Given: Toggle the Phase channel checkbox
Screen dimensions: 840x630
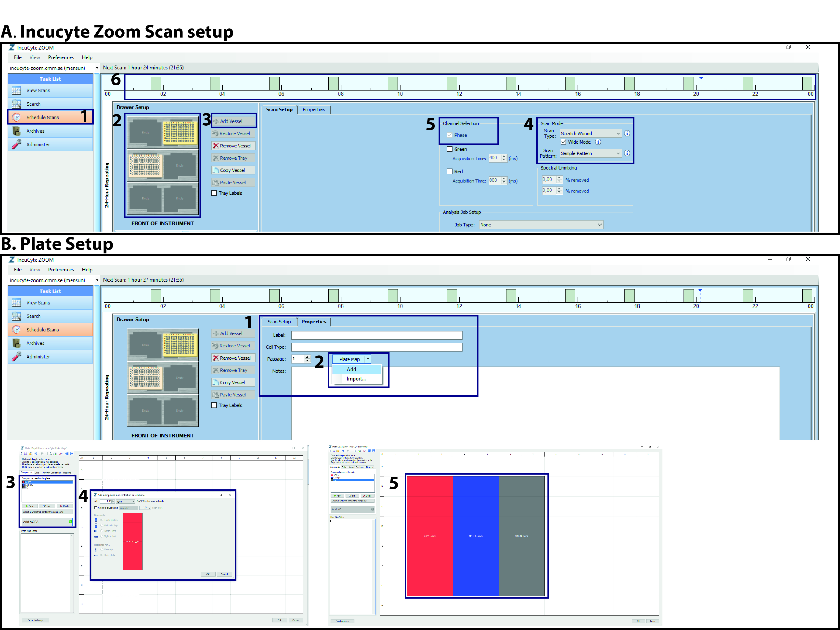Looking at the screenshot, I should (450, 135).
